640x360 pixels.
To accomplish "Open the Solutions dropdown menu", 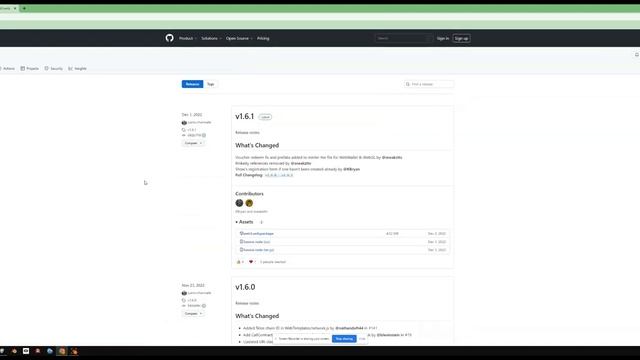I will click(211, 38).
